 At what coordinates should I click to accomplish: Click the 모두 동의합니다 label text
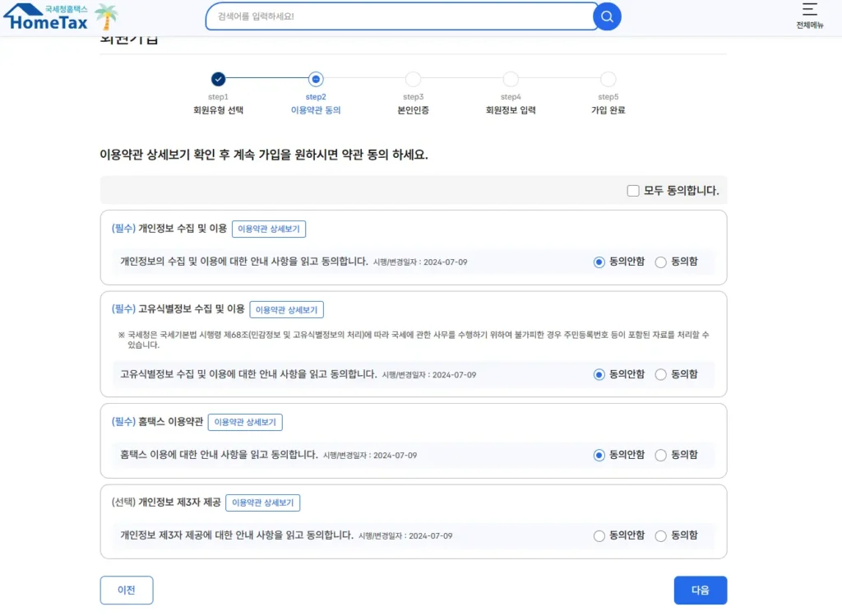click(x=681, y=191)
